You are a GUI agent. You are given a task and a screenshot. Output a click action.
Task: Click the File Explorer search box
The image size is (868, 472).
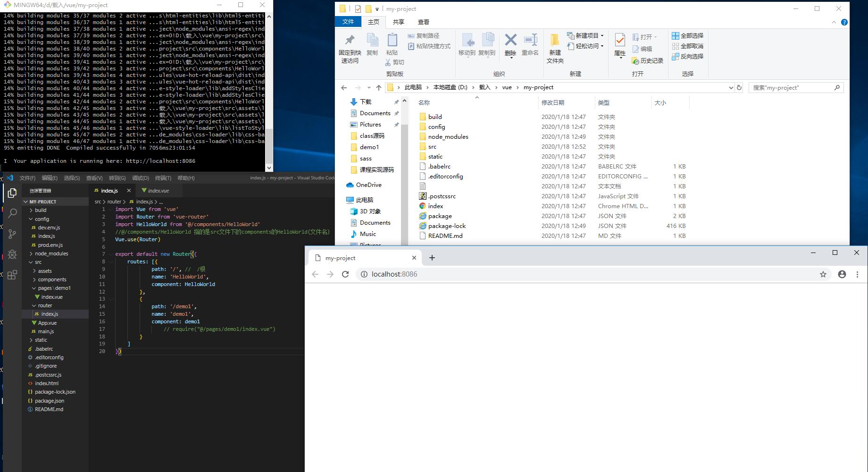tap(796, 88)
